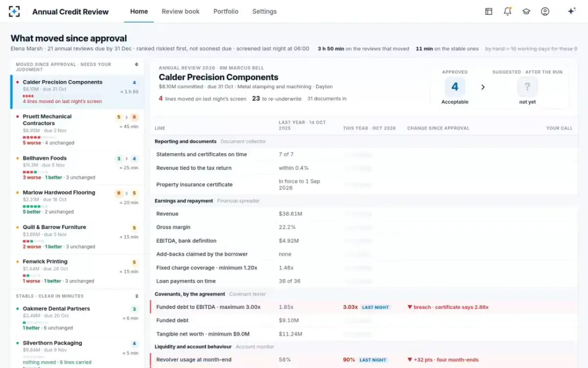
Task: Go to the Portfolio tab
Action: (226, 11)
